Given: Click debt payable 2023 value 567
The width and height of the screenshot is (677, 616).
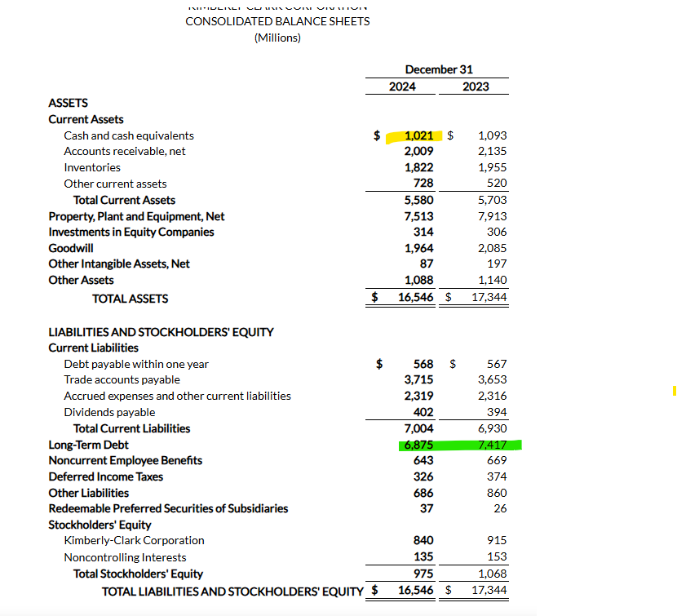Looking at the screenshot, I should (x=497, y=365).
